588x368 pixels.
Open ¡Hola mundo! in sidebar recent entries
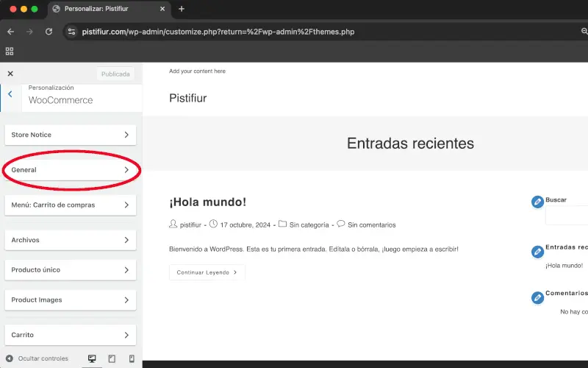click(x=564, y=266)
